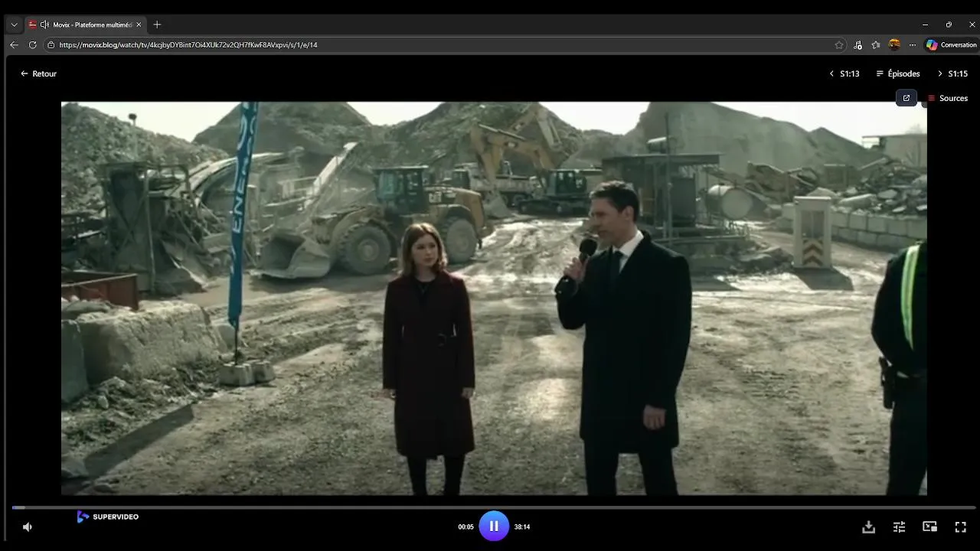The height and width of the screenshot is (551, 980).
Task: Seek on the video progress bar
Action: click(x=493, y=507)
